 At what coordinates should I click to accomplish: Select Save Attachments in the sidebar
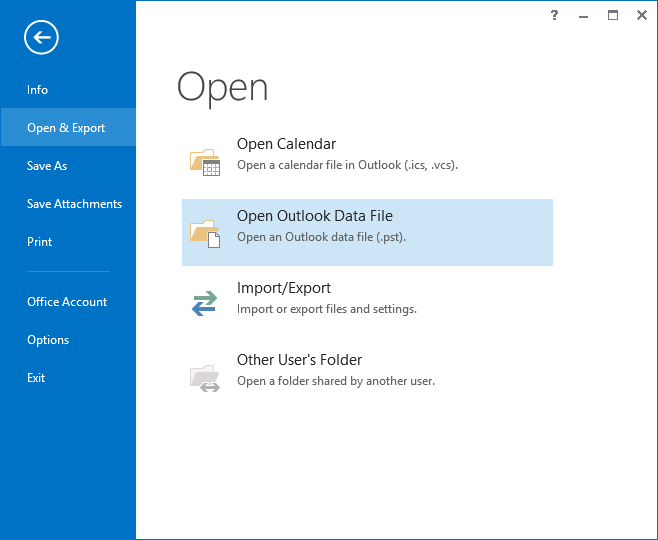[74, 204]
